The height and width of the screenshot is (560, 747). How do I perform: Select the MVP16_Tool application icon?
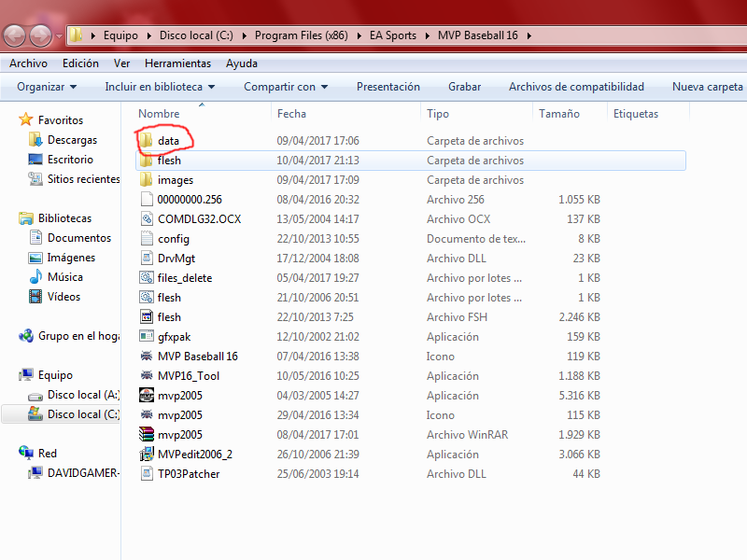[146, 376]
